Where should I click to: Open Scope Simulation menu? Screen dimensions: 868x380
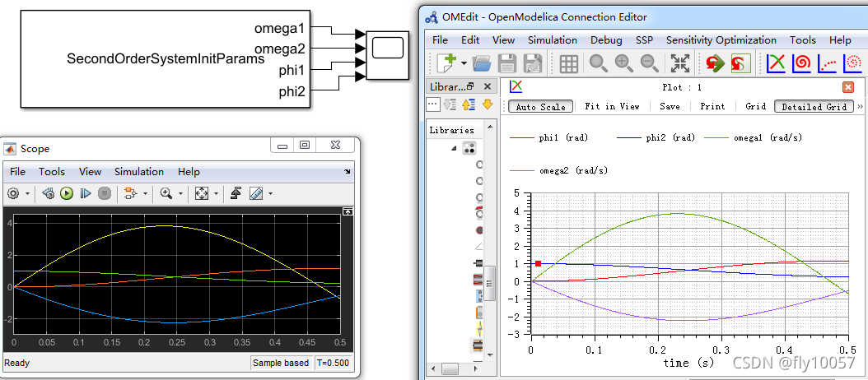click(139, 172)
